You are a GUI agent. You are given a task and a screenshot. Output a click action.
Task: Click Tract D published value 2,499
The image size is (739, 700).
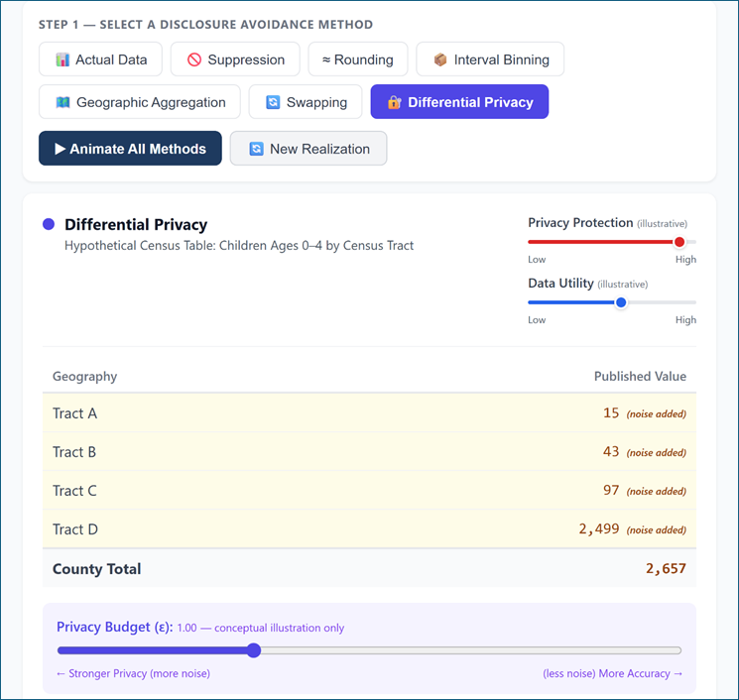pyautogui.click(x=599, y=529)
